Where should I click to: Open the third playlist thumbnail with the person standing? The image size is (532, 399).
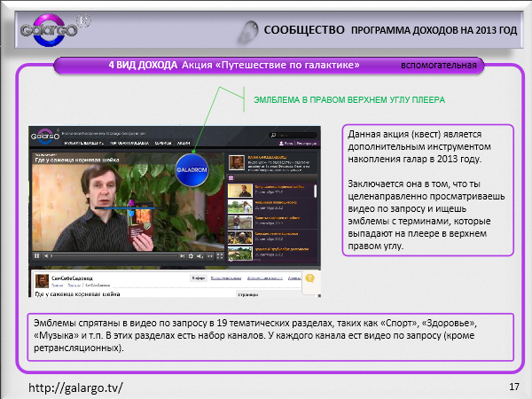click(240, 222)
